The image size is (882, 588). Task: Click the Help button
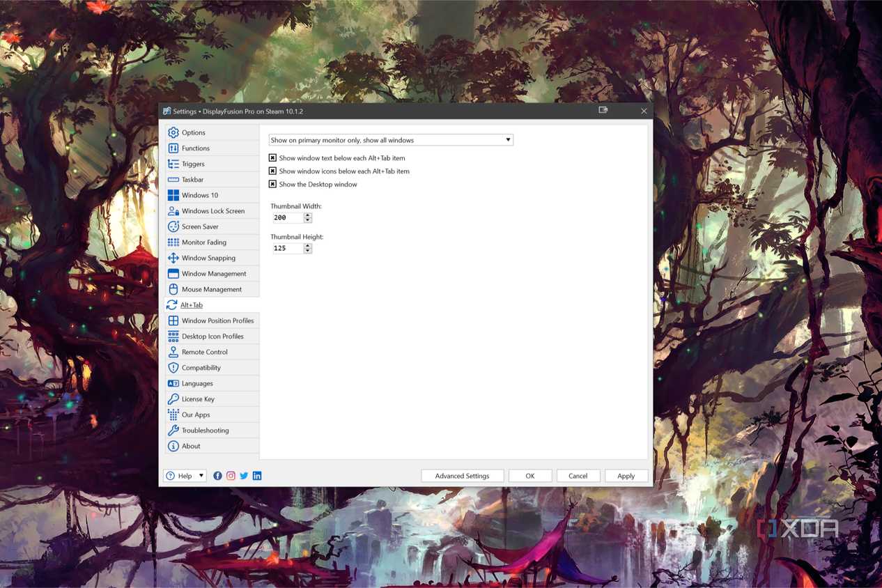click(185, 476)
